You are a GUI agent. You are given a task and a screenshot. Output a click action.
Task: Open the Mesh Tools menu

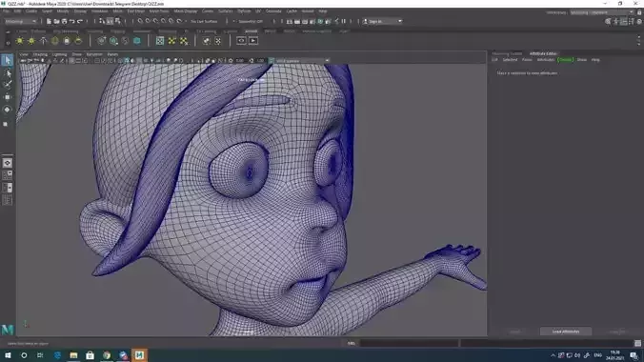(x=158, y=11)
